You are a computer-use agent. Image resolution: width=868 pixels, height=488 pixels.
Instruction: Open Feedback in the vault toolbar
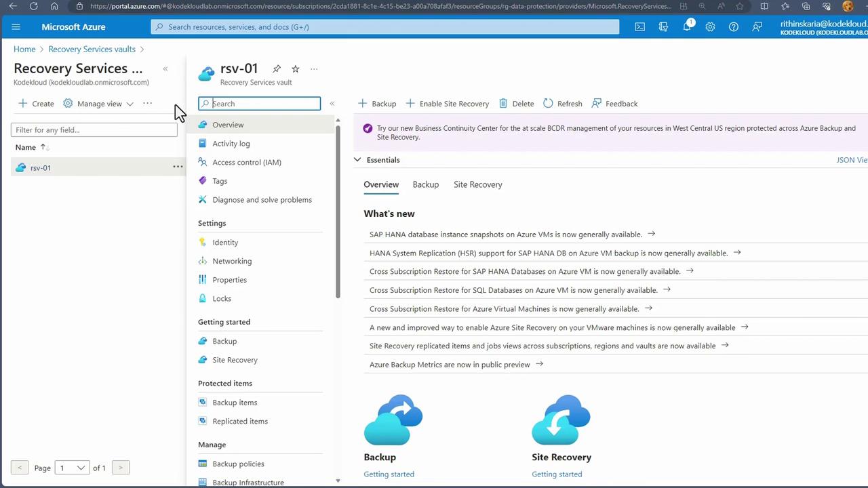point(615,104)
